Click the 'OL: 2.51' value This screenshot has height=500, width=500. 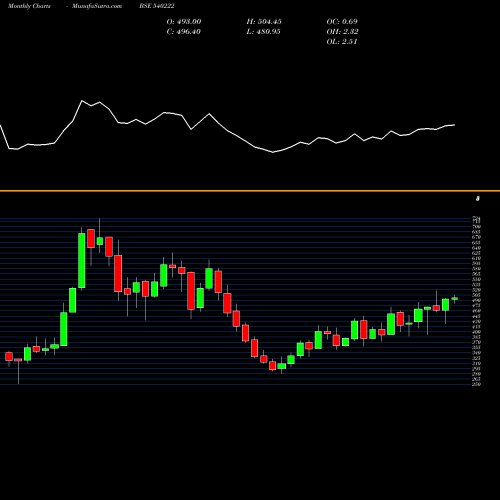click(x=342, y=42)
